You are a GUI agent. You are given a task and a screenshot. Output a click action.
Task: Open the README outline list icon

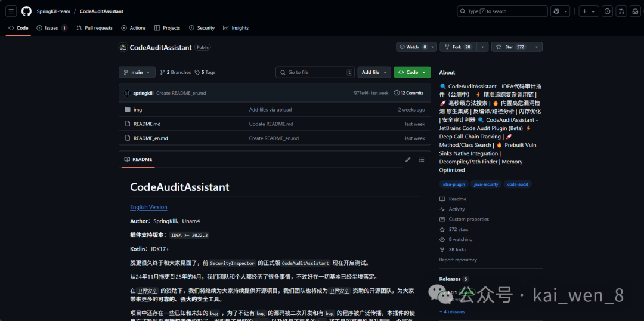[422, 159]
